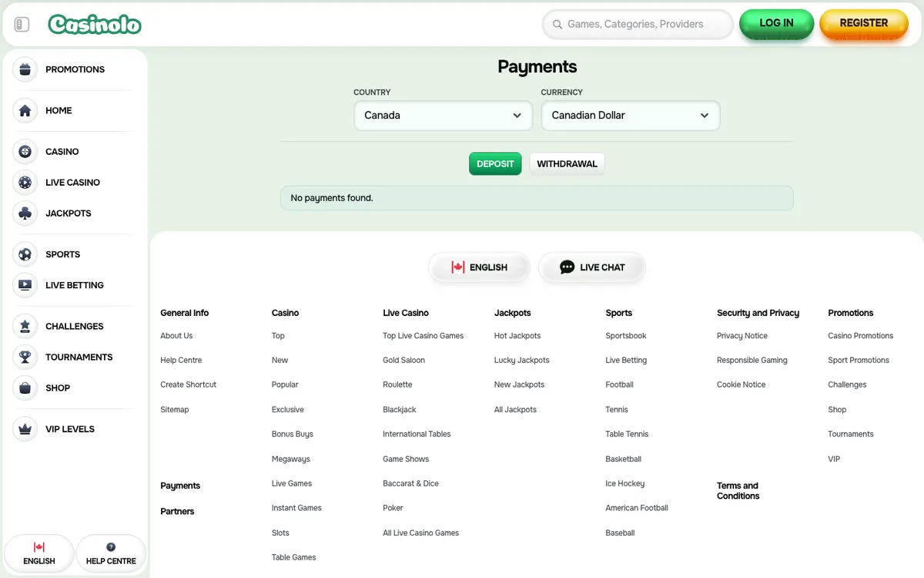
Task: Click the Responsible Gaming link
Action: (752, 361)
